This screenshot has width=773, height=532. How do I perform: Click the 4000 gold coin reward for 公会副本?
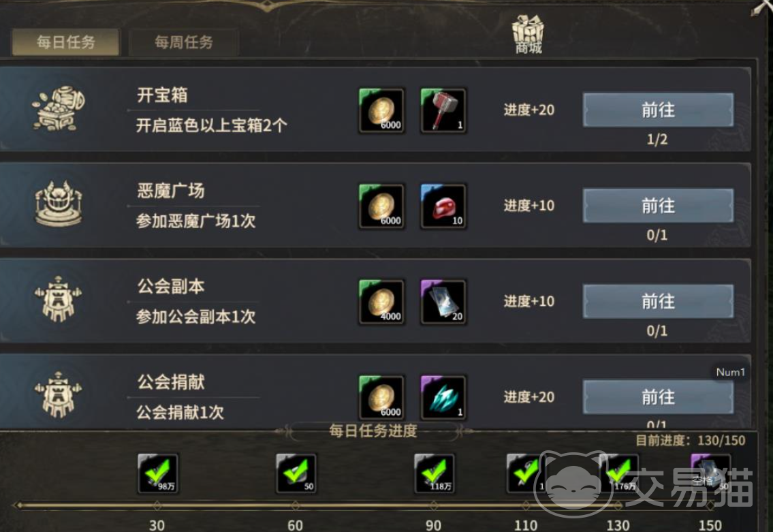click(382, 302)
